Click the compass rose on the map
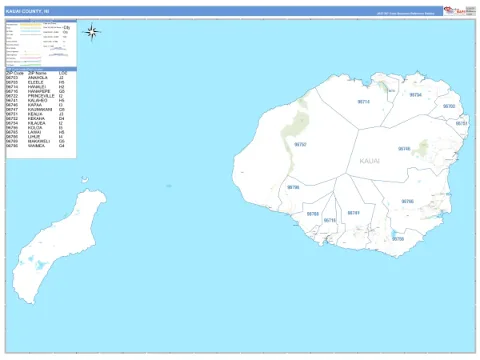The height and width of the screenshot is (360, 480). [x=92, y=32]
